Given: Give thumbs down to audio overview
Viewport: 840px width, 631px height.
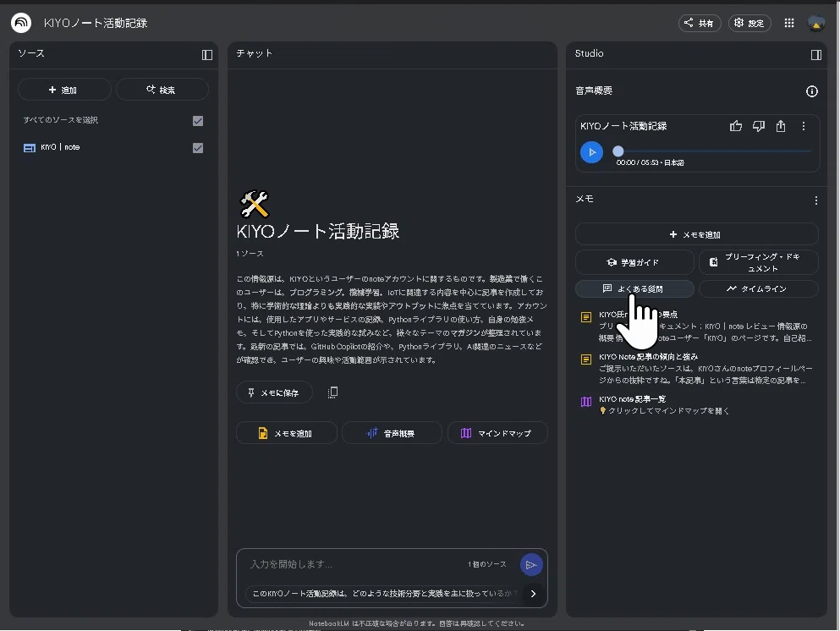Looking at the screenshot, I should (758, 126).
